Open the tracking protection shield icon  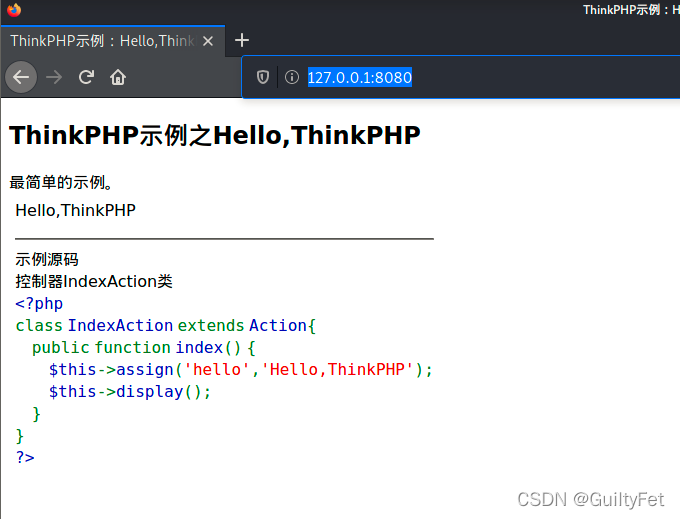(263, 77)
